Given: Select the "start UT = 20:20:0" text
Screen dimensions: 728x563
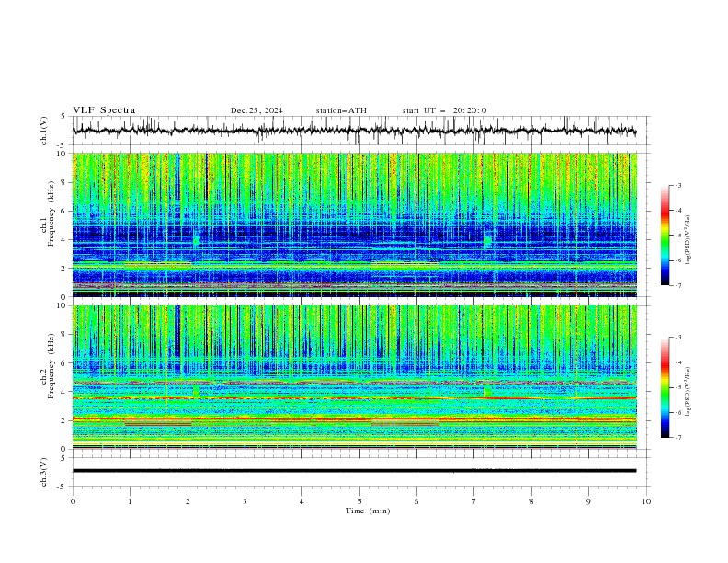Looking at the screenshot, I should pos(444,110).
